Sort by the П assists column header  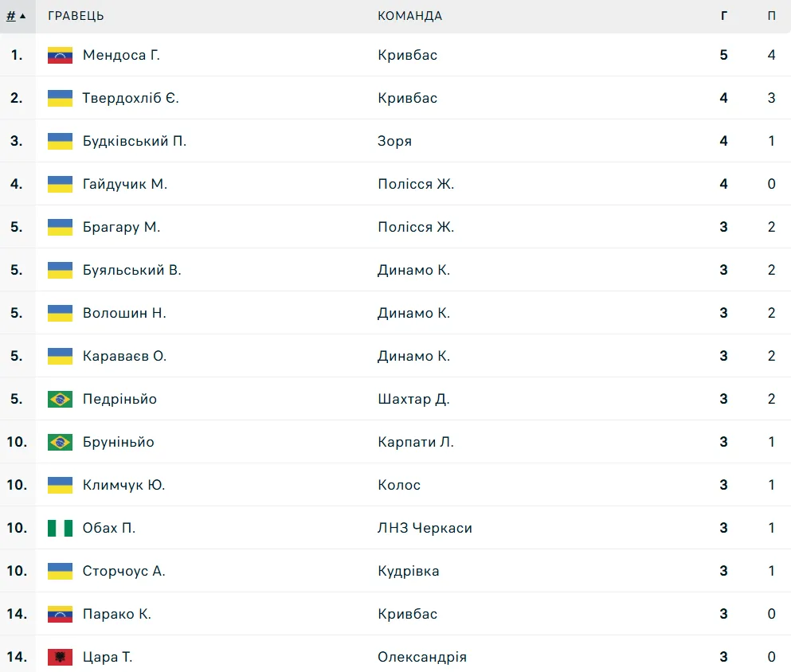pos(771,16)
